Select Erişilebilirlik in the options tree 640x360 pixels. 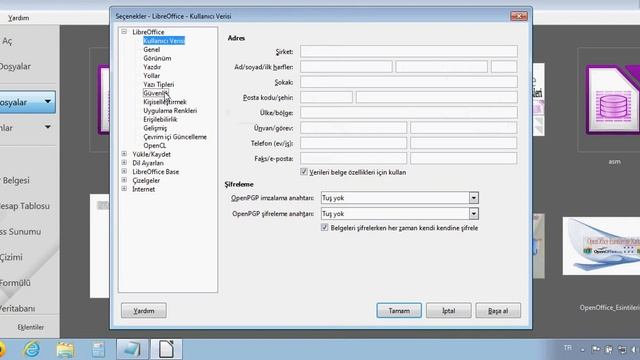160,119
